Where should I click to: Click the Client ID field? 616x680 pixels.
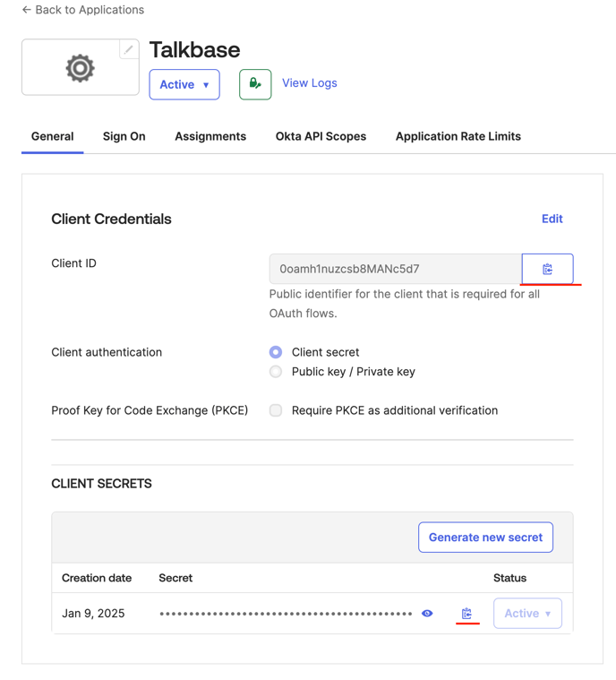396,269
